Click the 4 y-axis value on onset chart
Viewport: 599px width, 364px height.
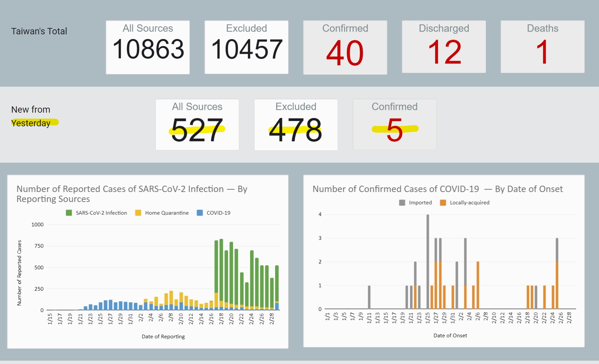coord(320,214)
